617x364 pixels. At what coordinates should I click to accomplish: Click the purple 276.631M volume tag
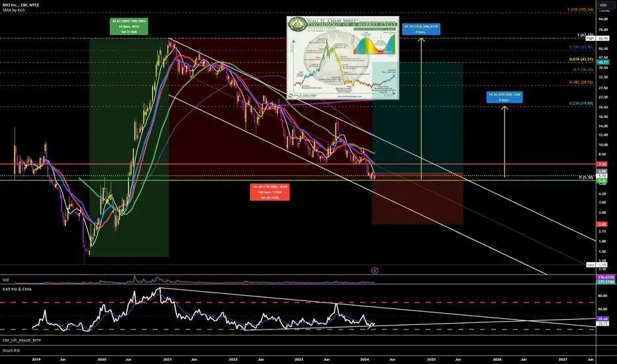(x=606, y=277)
